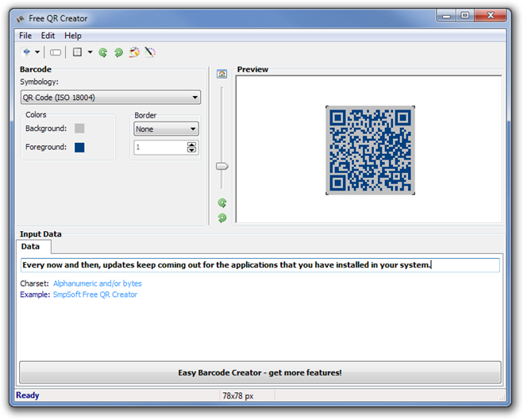Open the Border None dropdown
This screenshot has height=420, width=524.
coord(166,129)
